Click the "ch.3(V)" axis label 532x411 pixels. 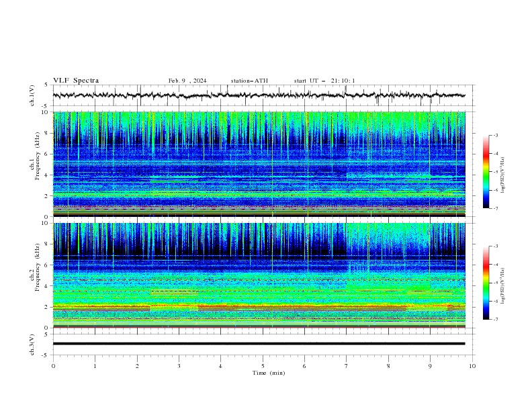coord(32,345)
